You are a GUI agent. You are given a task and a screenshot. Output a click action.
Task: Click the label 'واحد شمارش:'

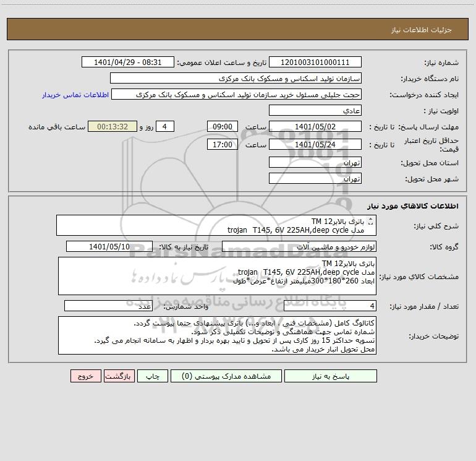click(186, 307)
